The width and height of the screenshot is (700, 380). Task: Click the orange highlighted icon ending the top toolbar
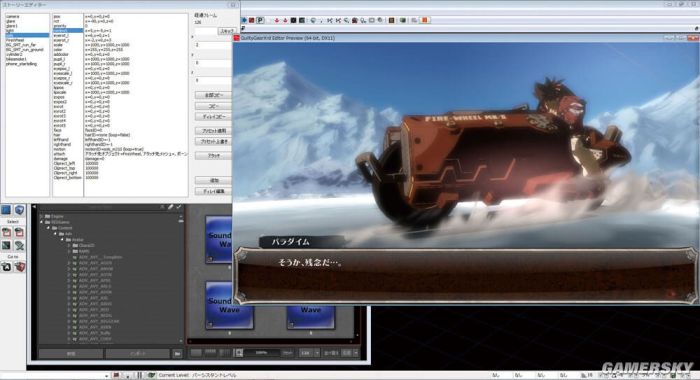[x=425, y=20]
